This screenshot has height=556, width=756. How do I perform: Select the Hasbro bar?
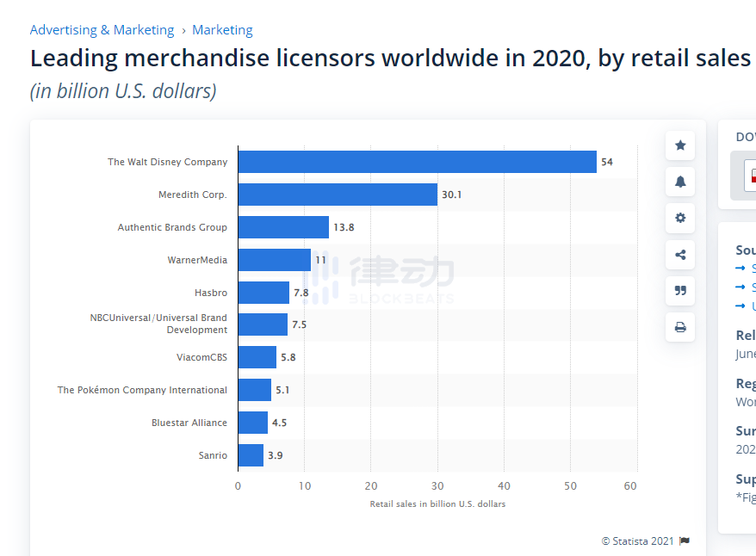pos(263,293)
